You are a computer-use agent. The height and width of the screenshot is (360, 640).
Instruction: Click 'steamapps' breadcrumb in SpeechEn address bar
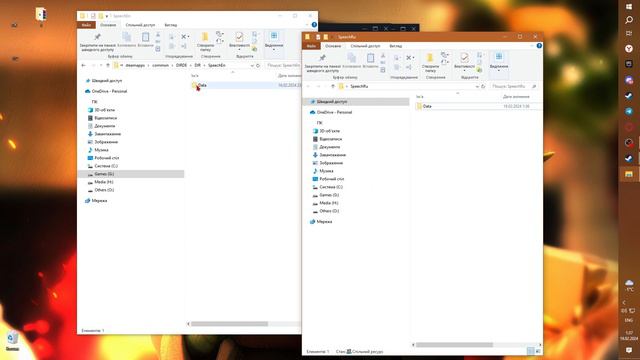(135, 65)
